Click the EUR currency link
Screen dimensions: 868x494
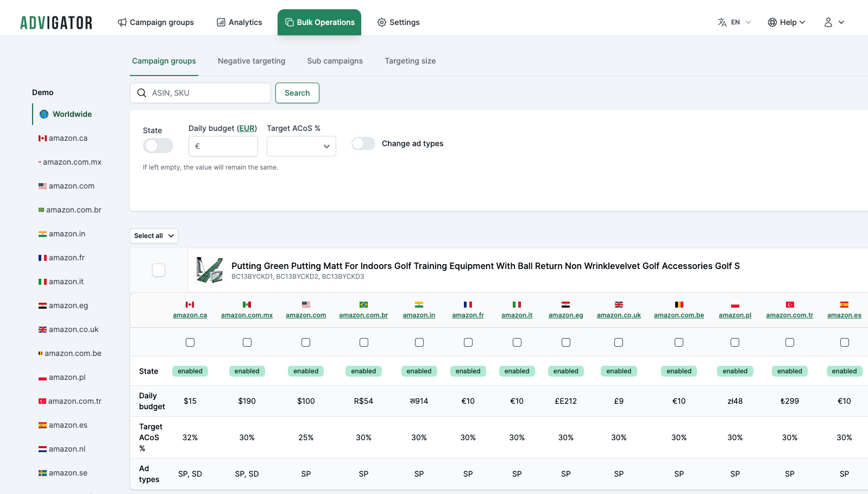[x=247, y=128]
